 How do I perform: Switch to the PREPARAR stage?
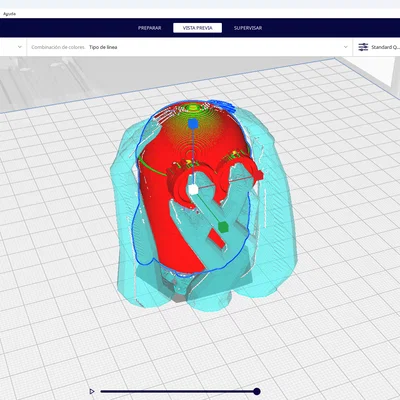coord(150,28)
